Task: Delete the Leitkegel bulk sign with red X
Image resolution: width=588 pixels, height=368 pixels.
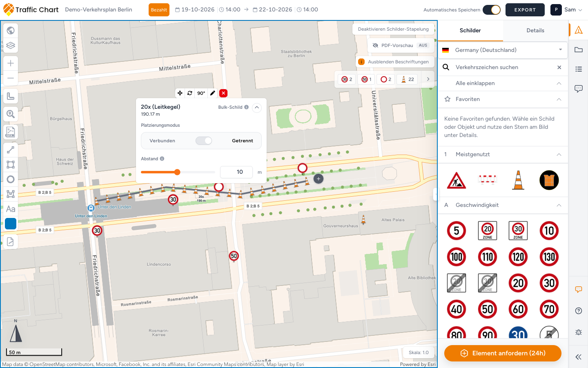Action: click(223, 93)
